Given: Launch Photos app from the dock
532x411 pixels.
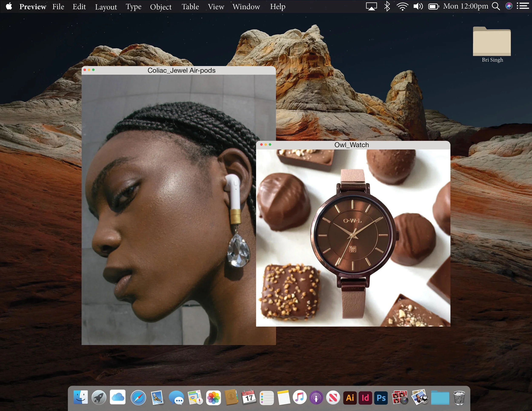Looking at the screenshot, I should [x=213, y=398].
